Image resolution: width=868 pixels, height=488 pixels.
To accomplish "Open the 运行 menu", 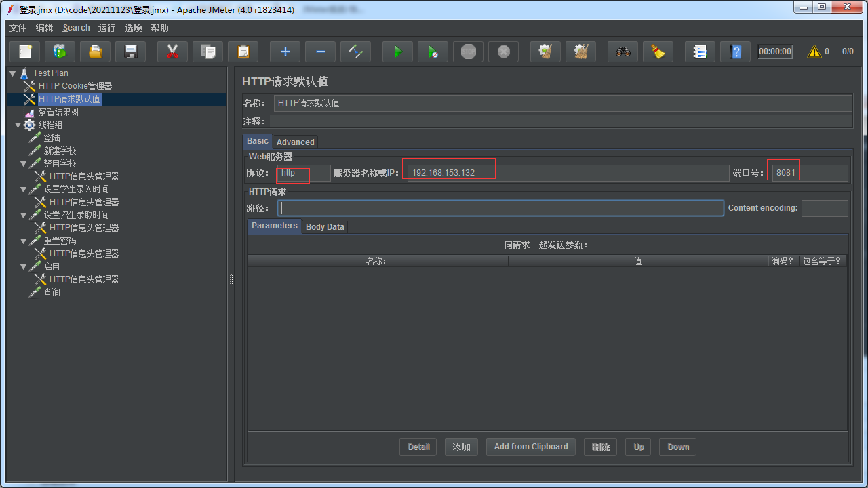I will (x=106, y=28).
